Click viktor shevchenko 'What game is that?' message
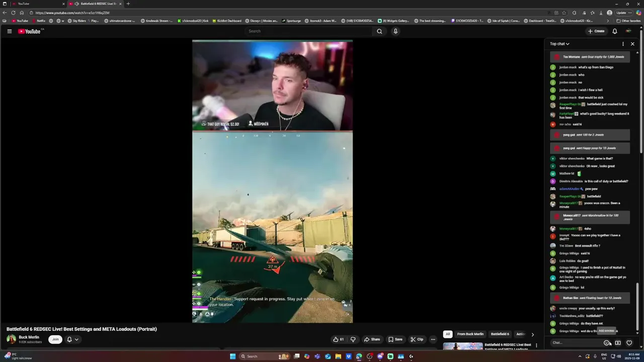This screenshot has width=644, height=362. click(586, 158)
